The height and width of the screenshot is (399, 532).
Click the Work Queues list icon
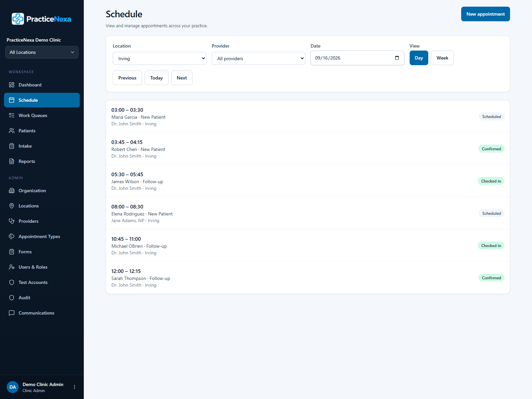12,115
